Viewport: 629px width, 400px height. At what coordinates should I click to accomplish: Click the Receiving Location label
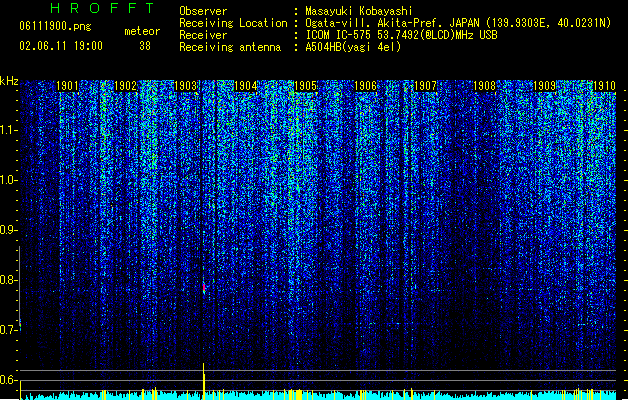click(233, 23)
